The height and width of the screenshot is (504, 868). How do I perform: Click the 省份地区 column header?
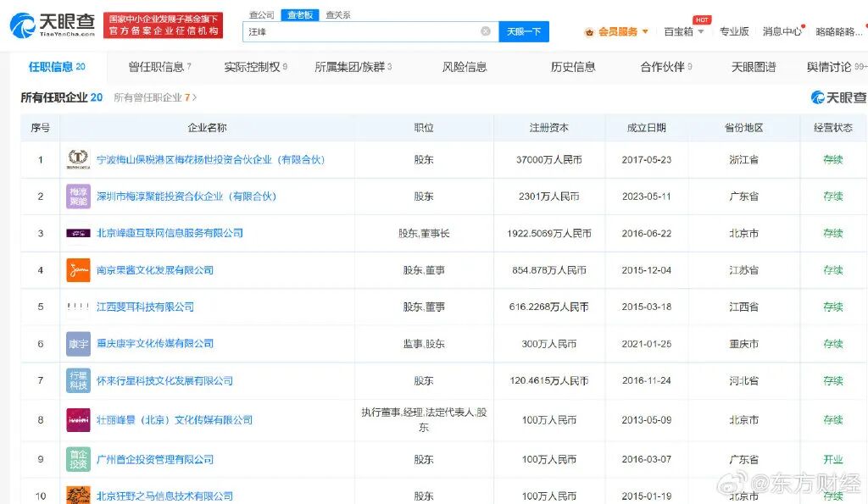tap(743, 128)
